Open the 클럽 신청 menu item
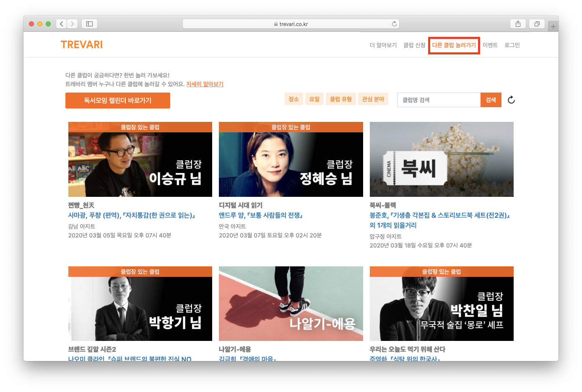This screenshot has width=582, height=392. pyautogui.click(x=414, y=45)
